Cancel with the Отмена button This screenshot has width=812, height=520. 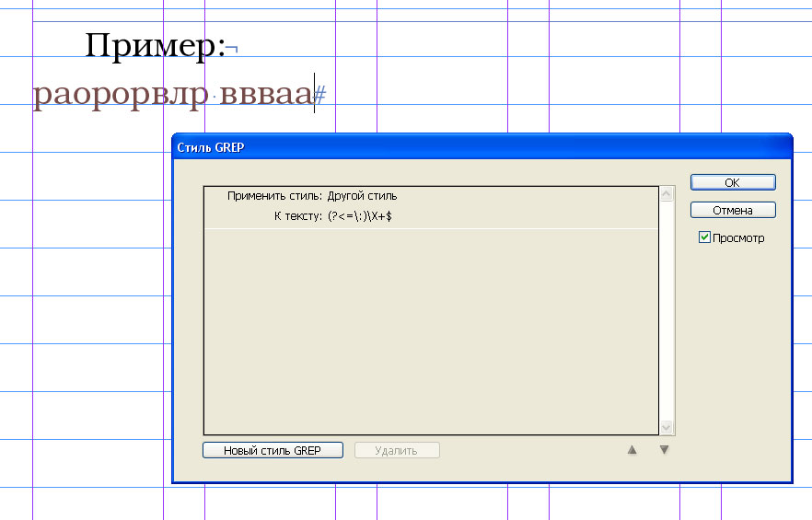pos(733,210)
